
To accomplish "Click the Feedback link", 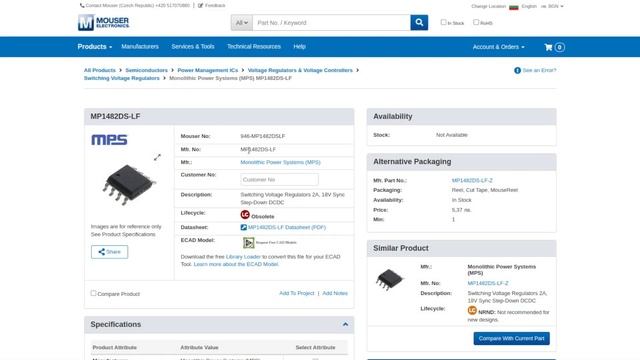I will [215, 5].
